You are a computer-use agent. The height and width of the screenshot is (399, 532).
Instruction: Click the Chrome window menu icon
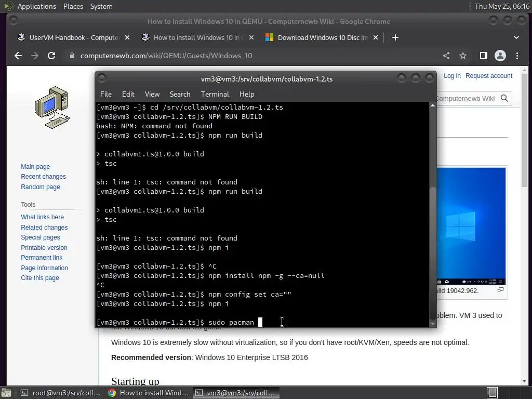(x=14, y=21)
